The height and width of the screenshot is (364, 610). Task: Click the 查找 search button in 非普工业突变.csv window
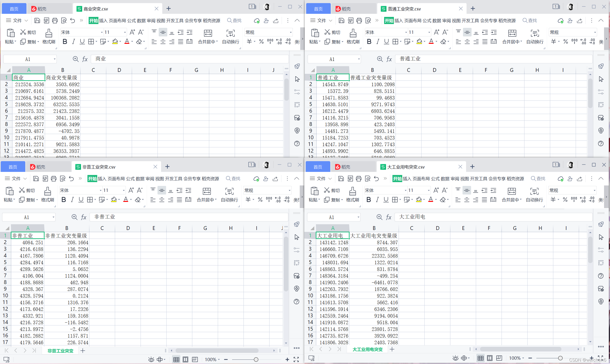click(233, 179)
